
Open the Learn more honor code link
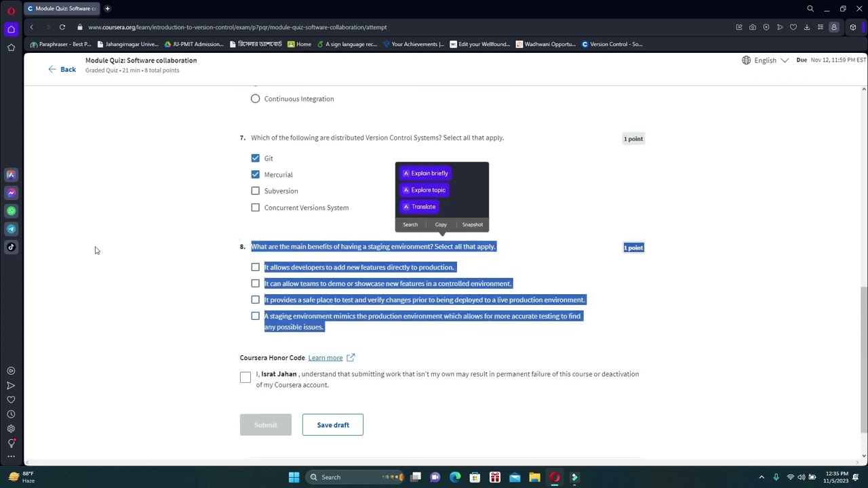click(332, 358)
